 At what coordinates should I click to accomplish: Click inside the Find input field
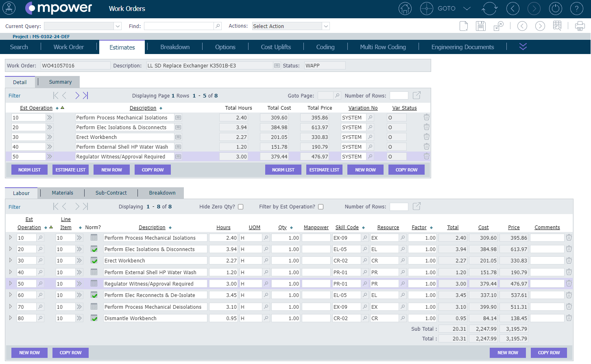click(x=179, y=26)
